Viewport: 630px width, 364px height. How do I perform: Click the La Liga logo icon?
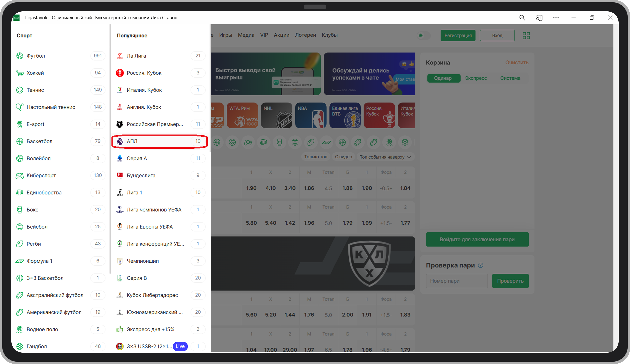click(x=120, y=56)
